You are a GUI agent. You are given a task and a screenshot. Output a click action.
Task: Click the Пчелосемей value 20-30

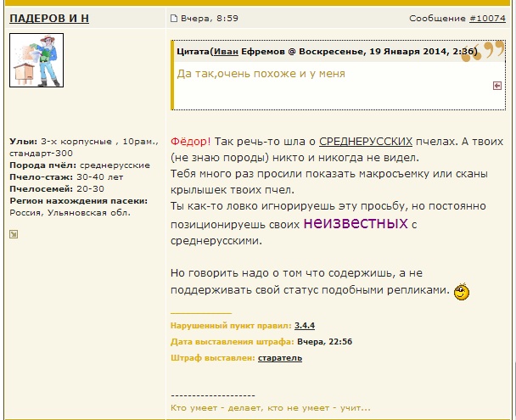point(90,189)
